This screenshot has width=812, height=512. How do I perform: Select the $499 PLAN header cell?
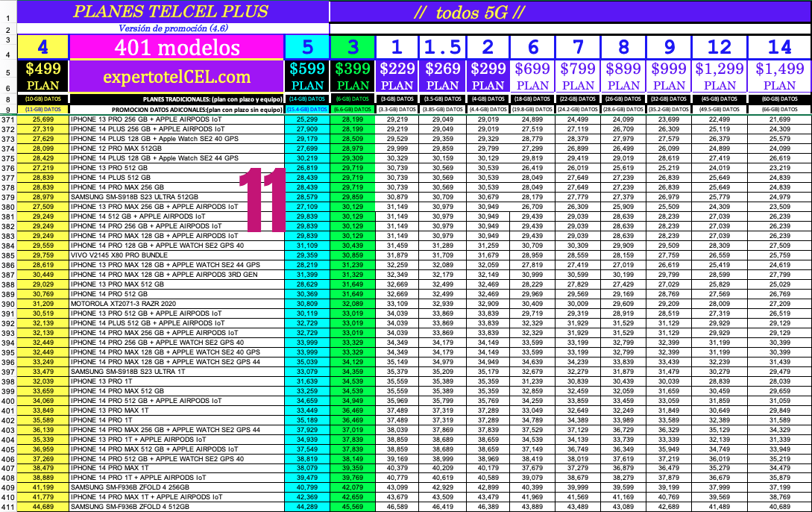(x=43, y=77)
